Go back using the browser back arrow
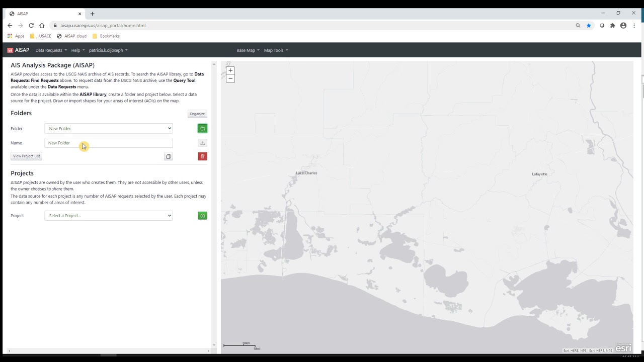The height and width of the screenshot is (362, 644). coord(10,26)
